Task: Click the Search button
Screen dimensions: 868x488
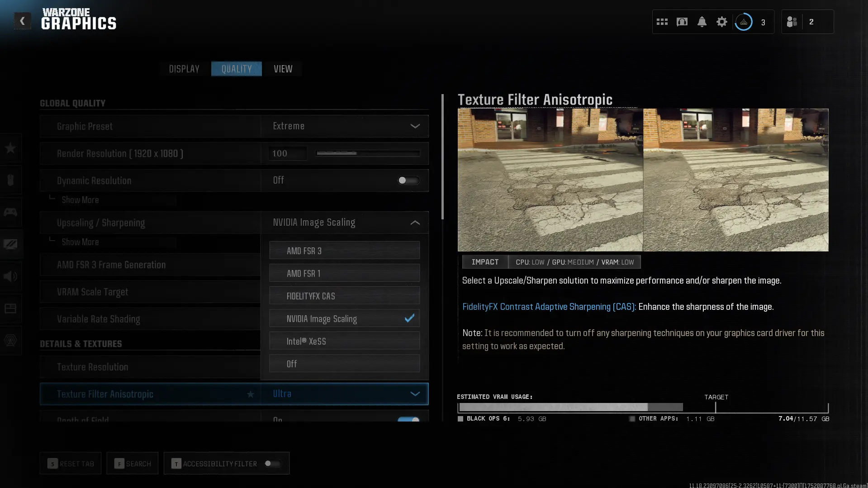Action: click(133, 464)
